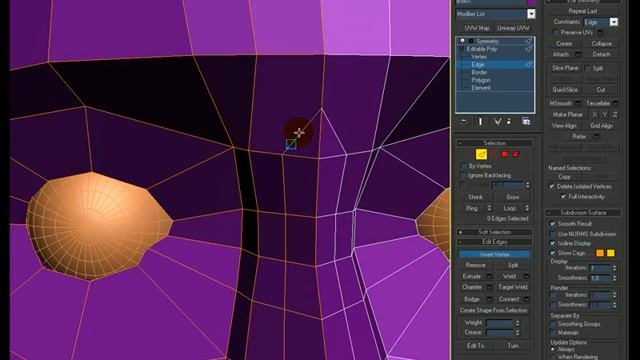Select Polygon sub-object level in stack
Image resolution: width=640 pixels, height=360 pixels.
(481, 80)
